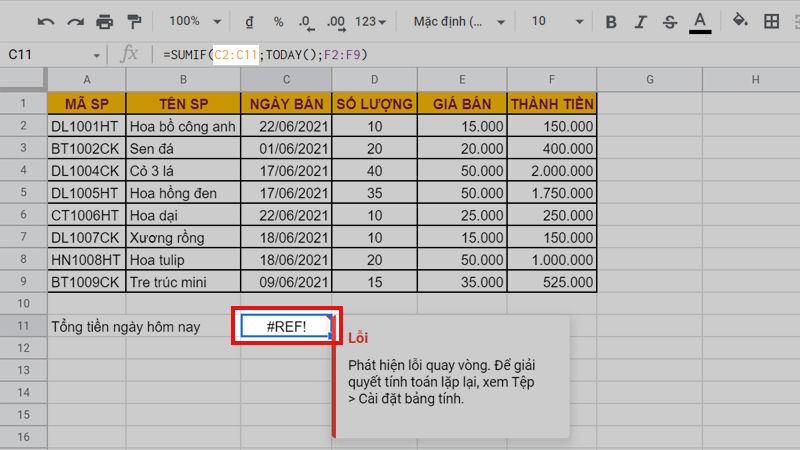This screenshot has width=800, height=450.
Task: Select cell Sen đá
Action: coord(183,148)
